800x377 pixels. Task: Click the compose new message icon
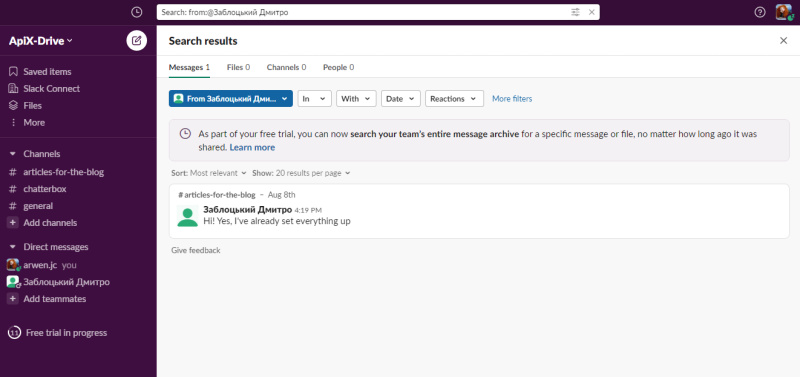[137, 41]
